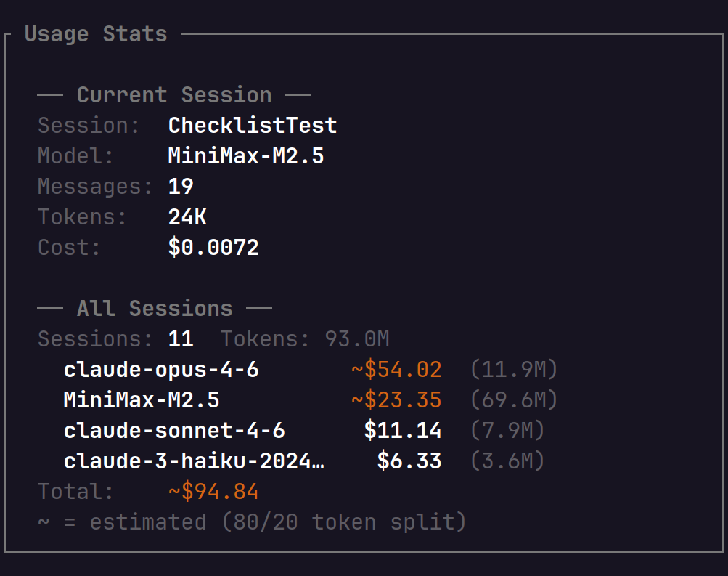Select the total cost '~$94.84'
The width and height of the screenshot is (728, 576).
click(213, 492)
